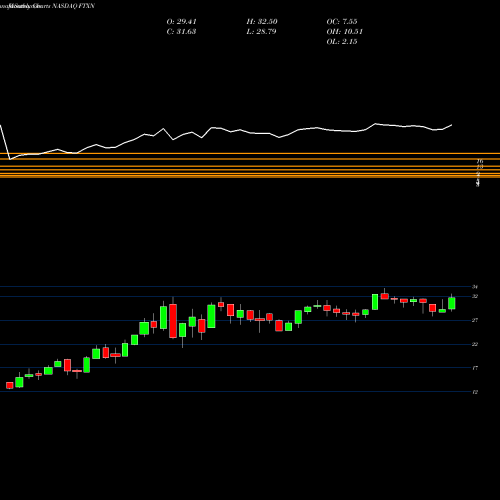Click the price axis label 32

pyautogui.click(x=475, y=296)
